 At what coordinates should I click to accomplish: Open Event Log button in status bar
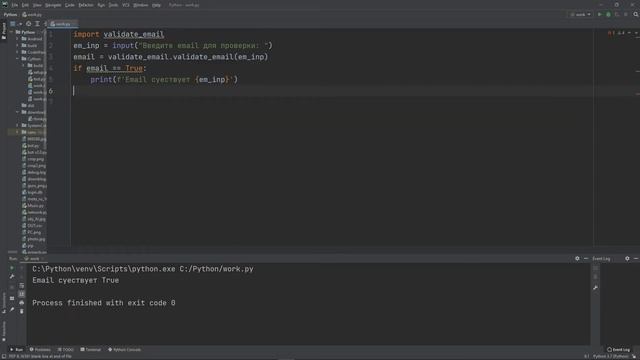point(618,350)
